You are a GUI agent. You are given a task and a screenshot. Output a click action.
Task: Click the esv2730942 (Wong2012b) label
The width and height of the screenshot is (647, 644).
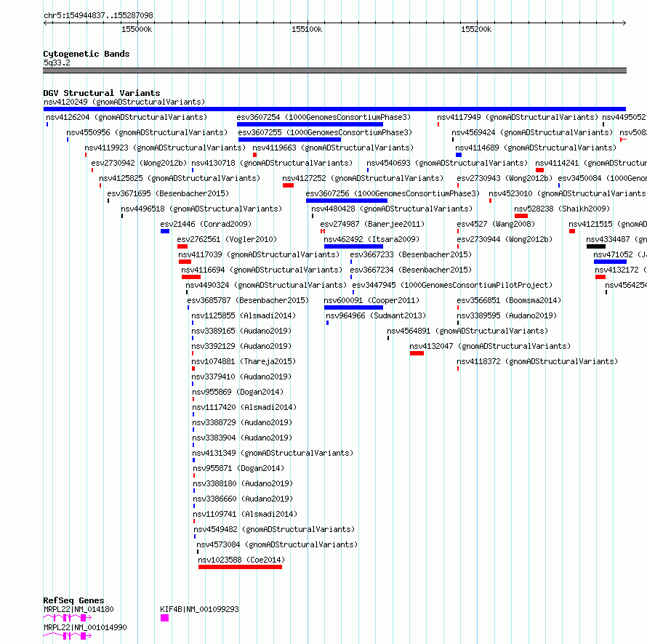139,163
